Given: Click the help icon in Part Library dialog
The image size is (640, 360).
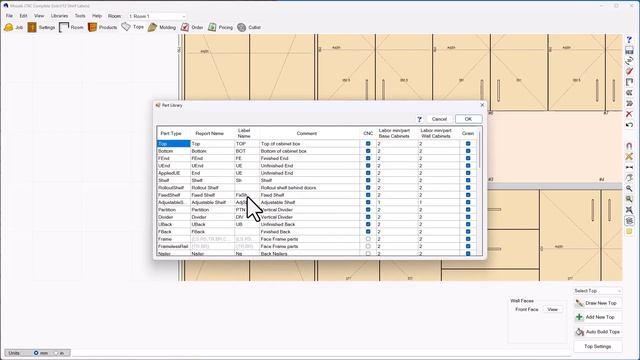Looking at the screenshot, I should (419, 119).
